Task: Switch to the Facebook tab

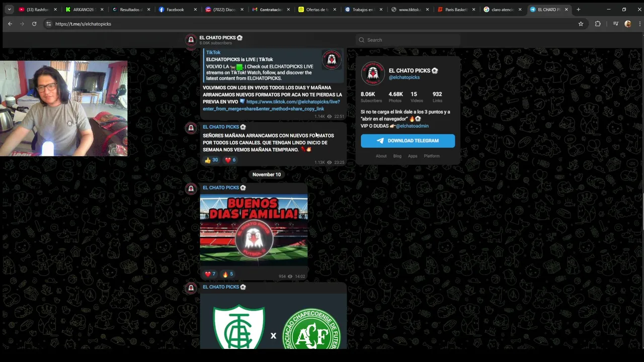Action: coord(177,10)
